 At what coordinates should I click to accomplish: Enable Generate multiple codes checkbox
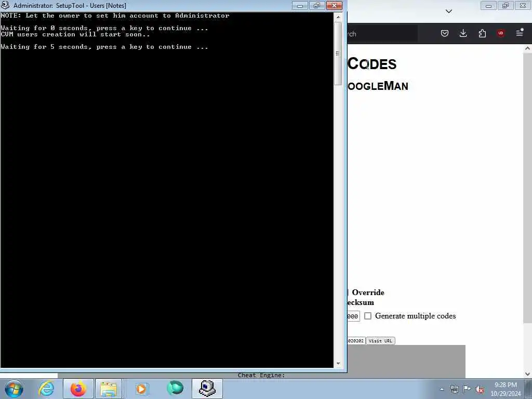coord(368,316)
